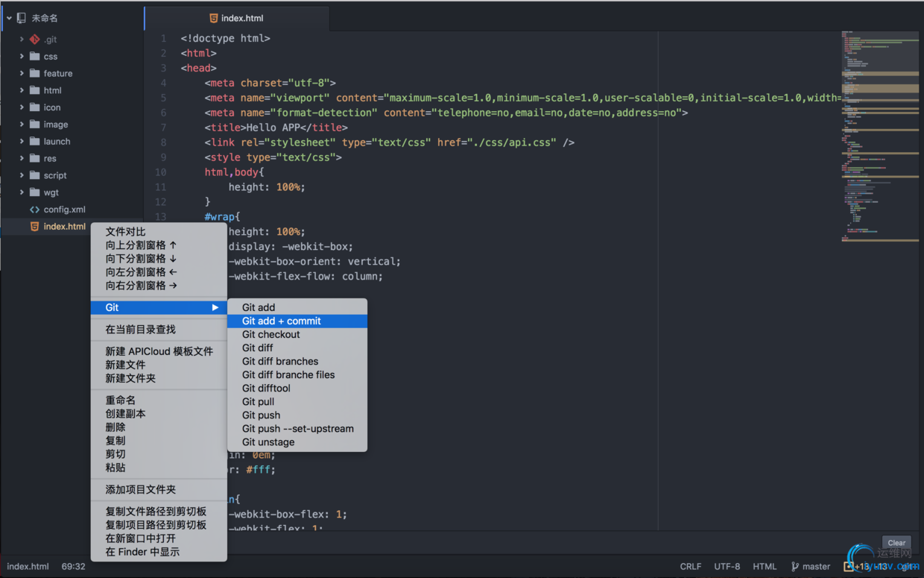The height and width of the screenshot is (578, 924).
Task: Click the config.xml file code icon
Action: pos(35,210)
